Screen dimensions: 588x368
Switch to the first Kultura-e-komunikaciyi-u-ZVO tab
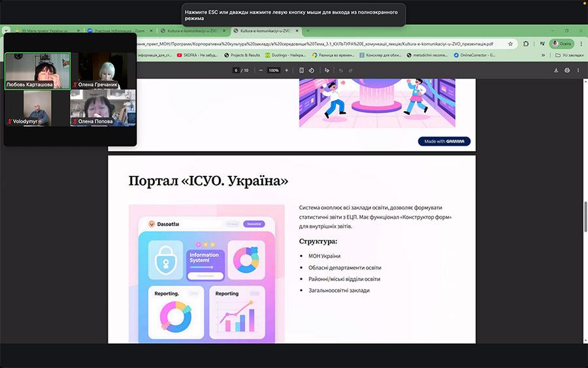pos(193,31)
